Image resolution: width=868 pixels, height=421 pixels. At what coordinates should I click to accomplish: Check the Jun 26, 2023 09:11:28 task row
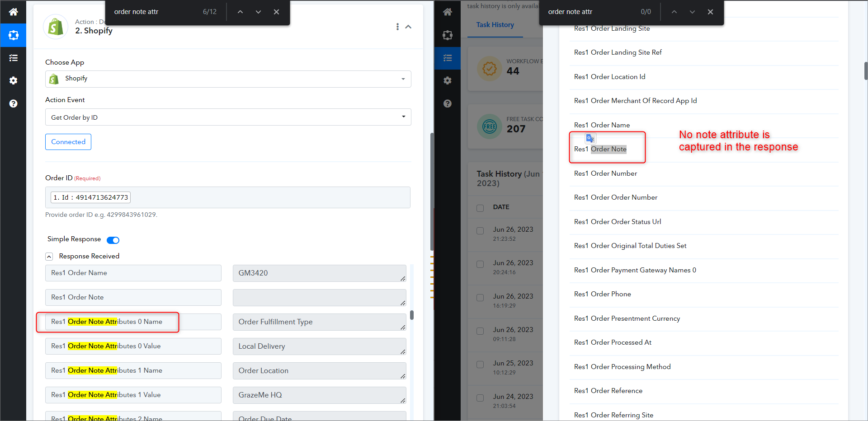[x=480, y=331]
